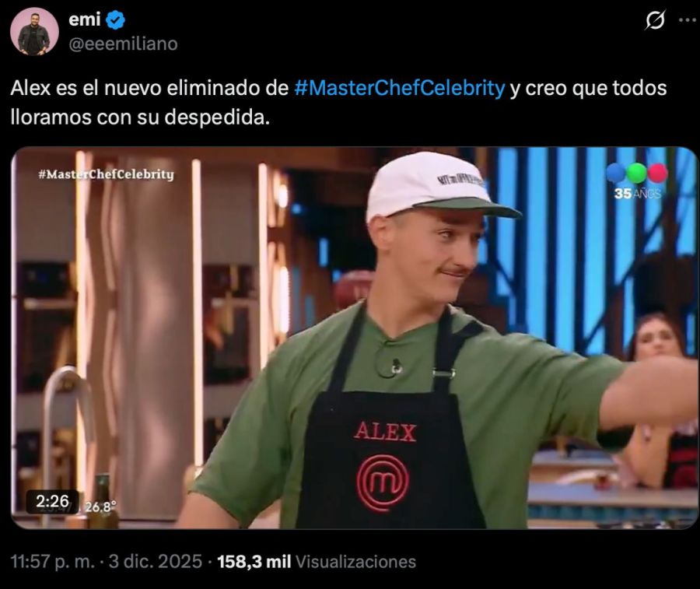The image size is (700, 589).
Task: Open the display name emi
Action: click(84, 19)
